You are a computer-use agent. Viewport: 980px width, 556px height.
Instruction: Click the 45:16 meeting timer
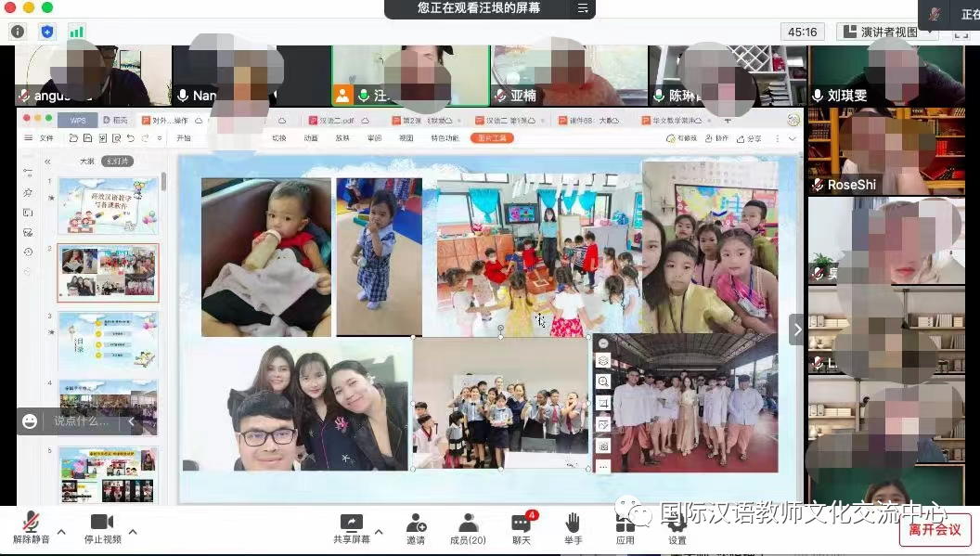tap(803, 32)
